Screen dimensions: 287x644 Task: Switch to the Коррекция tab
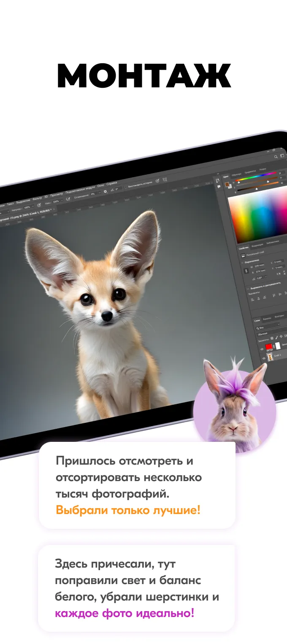click(x=257, y=245)
